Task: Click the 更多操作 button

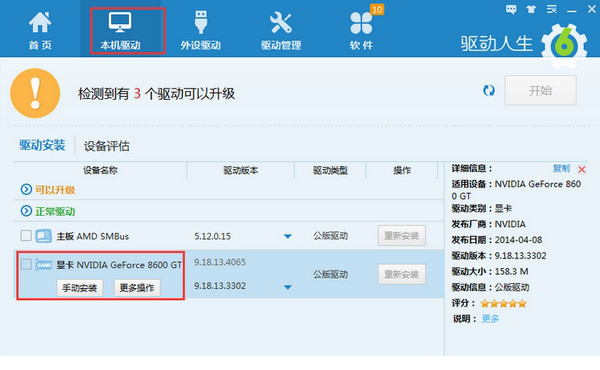Action: [137, 288]
